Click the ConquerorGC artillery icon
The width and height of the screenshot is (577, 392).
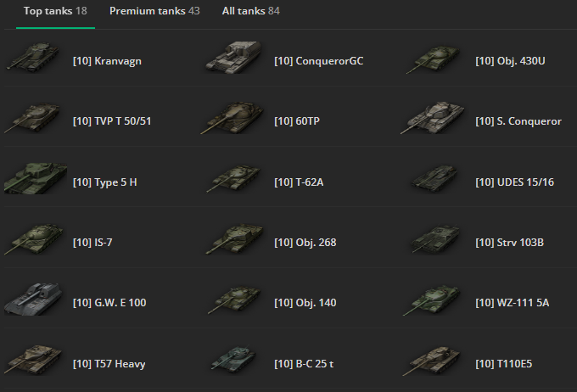click(x=233, y=56)
